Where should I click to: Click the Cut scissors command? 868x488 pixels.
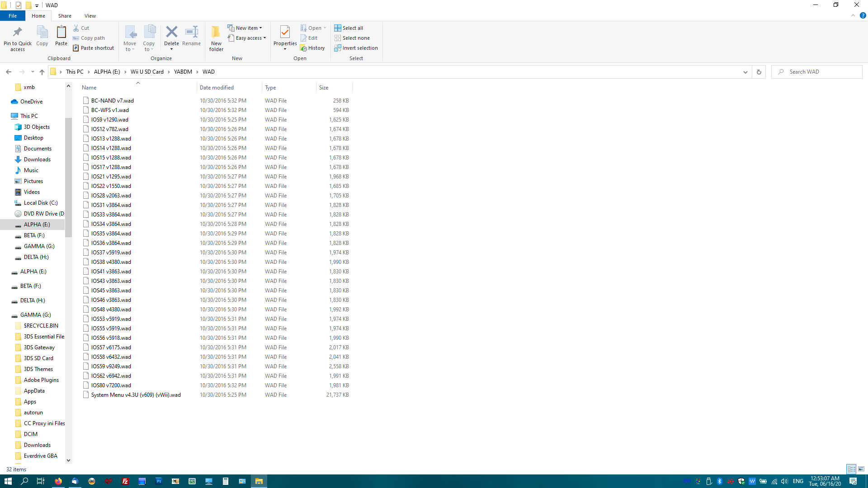tap(81, 28)
